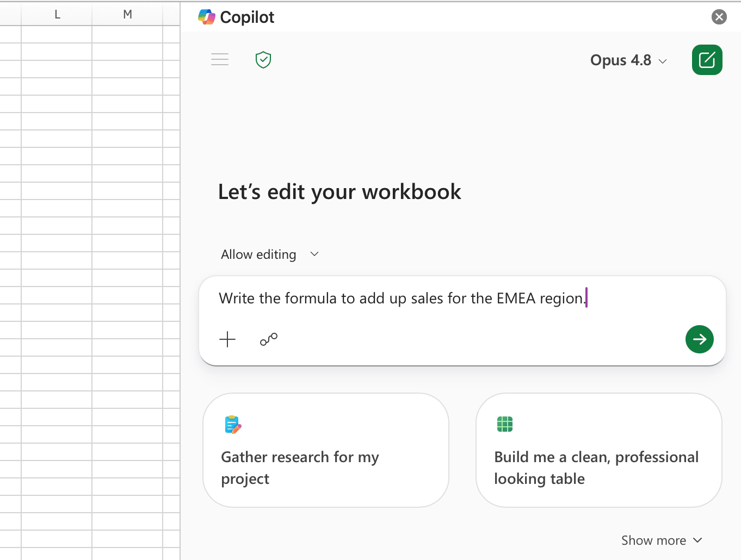
Task: Select column M header
Action: (x=127, y=15)
